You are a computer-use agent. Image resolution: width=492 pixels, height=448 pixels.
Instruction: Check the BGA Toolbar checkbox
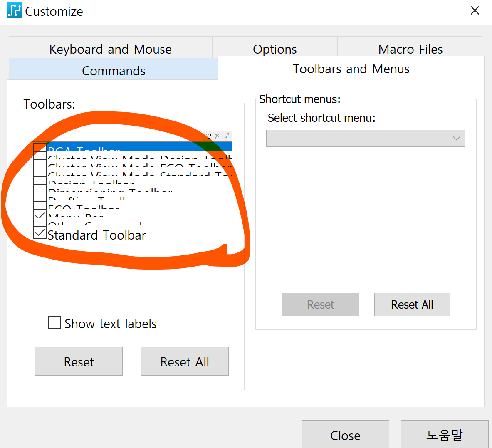point(40,147)
